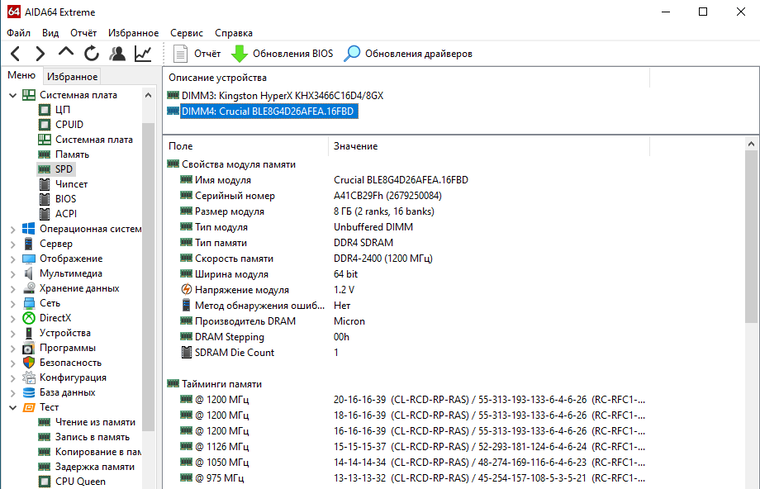Click the Устройства icon in tree

pyautogui.click(x=29, y=333)
